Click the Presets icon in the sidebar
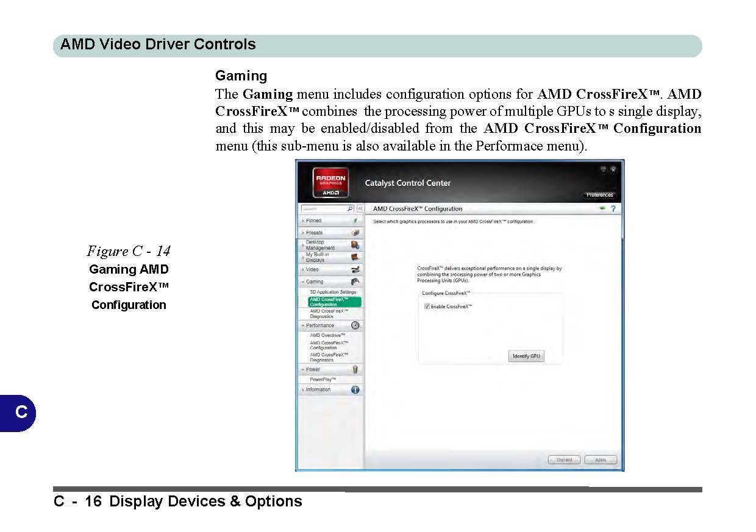Viewport: 756px width, 532px height. click(x=355, y=233)
